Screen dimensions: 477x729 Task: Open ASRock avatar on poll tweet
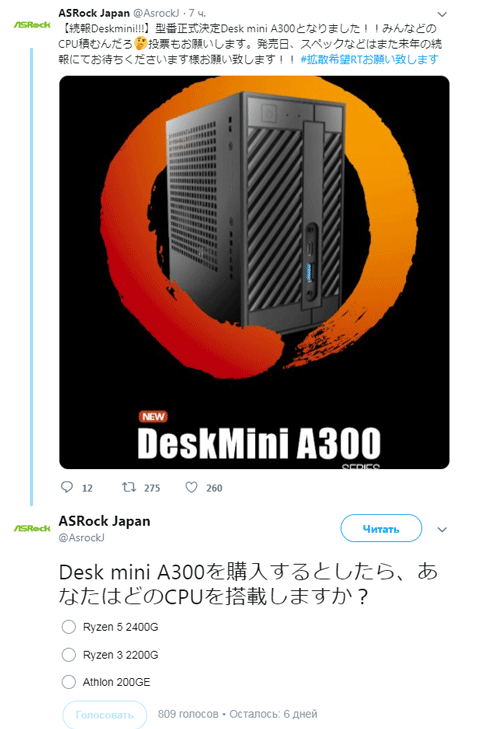(32, 528)
